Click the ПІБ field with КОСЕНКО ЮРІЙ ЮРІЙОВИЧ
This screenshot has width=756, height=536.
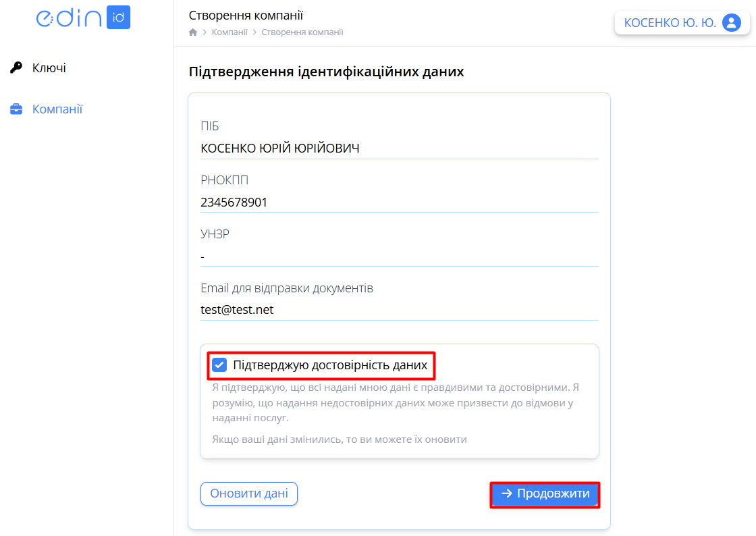(400, 149)
